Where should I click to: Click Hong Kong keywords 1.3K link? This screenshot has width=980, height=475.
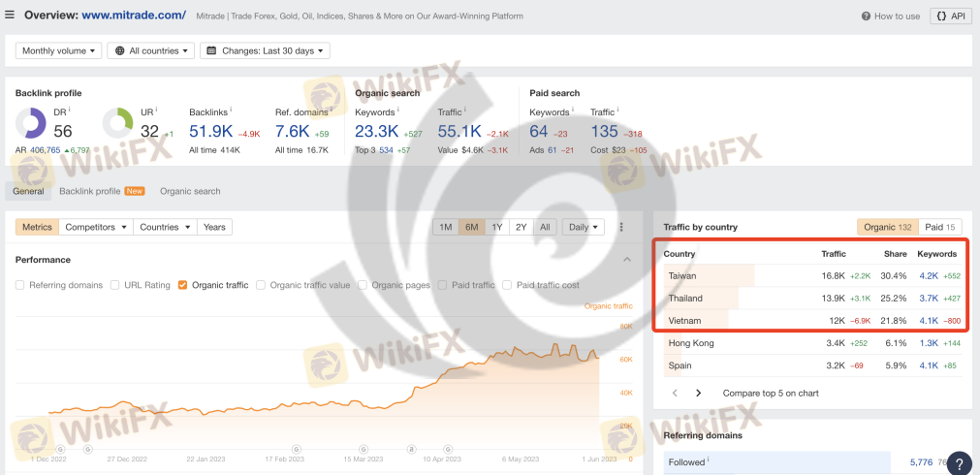tap(928, 343)
